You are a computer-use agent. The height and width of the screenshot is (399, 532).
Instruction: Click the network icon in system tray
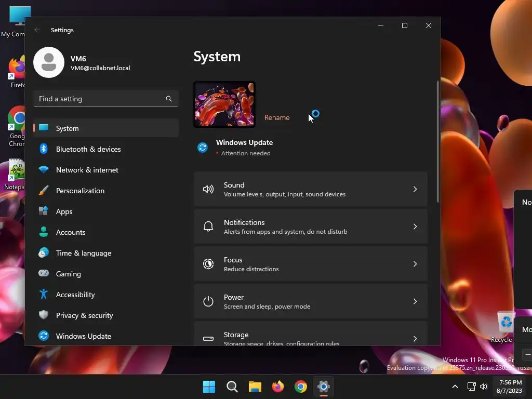pos(471,387)
